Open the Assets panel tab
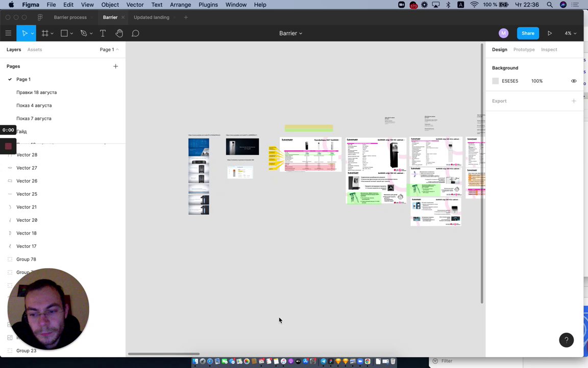The image size is (588, 368). tap(35, 49)
